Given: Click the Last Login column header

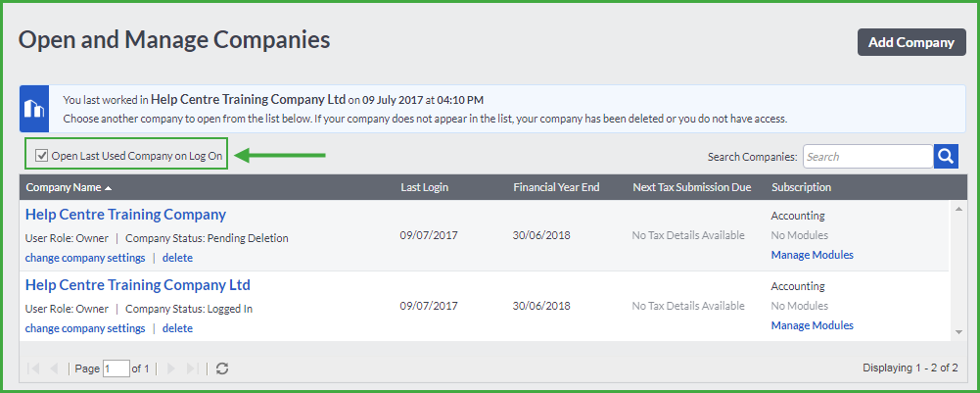Looking at the screenshot, I should coord(425,187).
